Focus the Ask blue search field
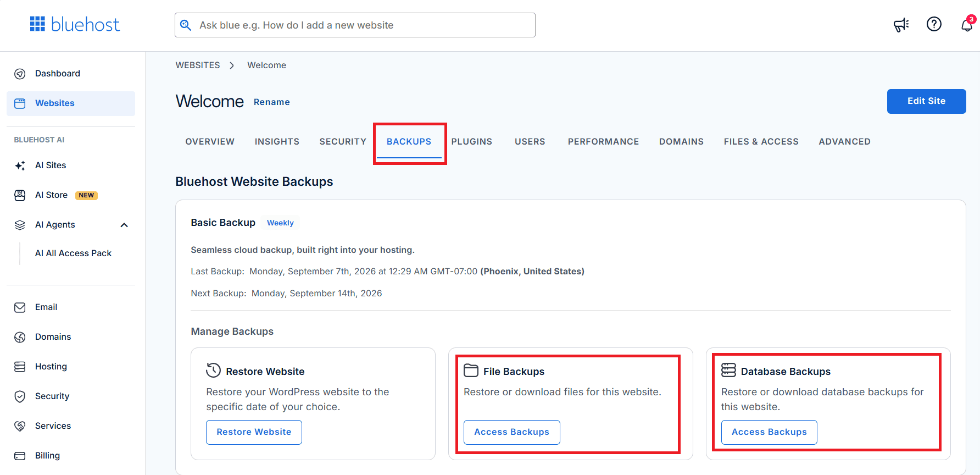 coord(355,25)
